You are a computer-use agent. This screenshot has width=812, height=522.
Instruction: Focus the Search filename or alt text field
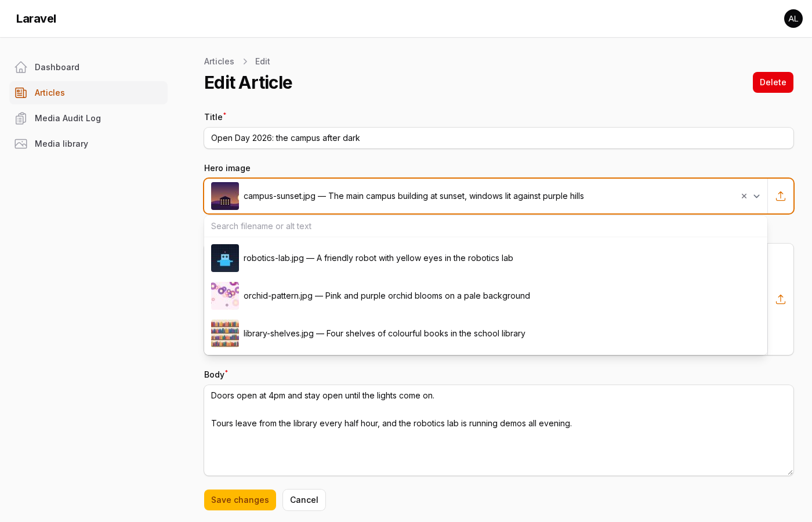(485, 226)
